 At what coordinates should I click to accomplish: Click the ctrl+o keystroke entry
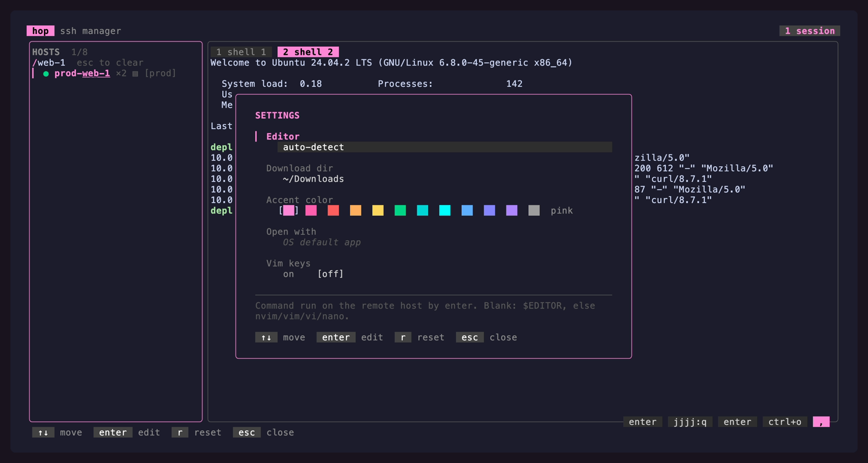(x=785, y=422)
